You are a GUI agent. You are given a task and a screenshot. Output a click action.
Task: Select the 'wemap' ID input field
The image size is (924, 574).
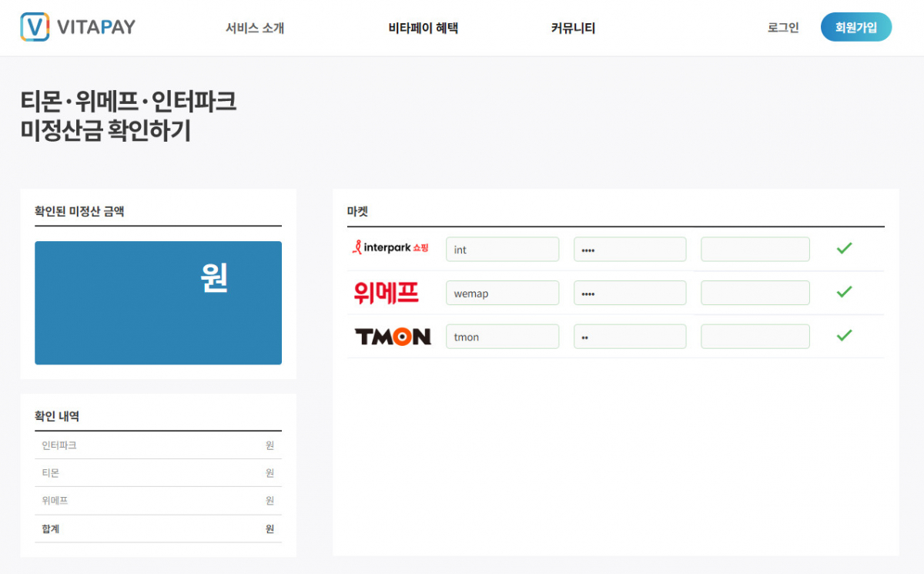[x=502, y=292]
